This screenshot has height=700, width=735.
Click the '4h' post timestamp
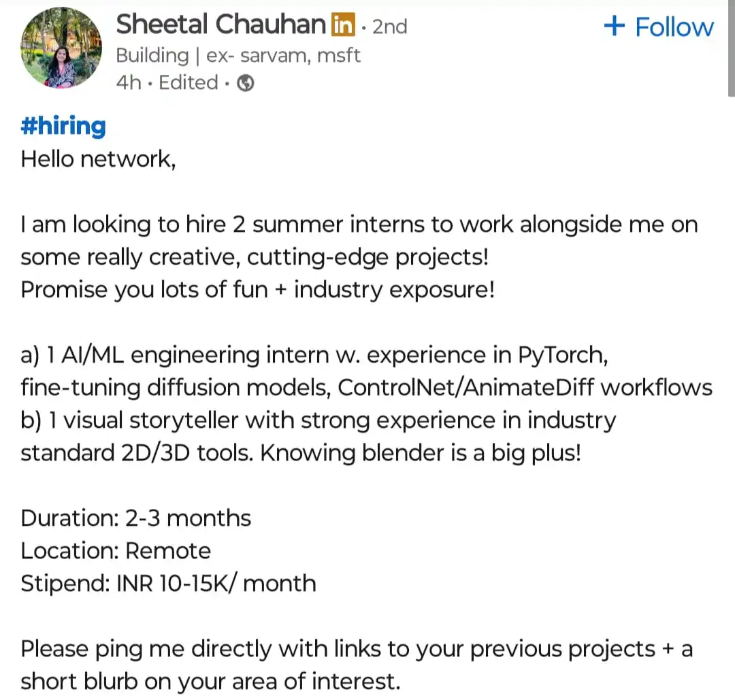pyautogui.click(x=129, y=83)
